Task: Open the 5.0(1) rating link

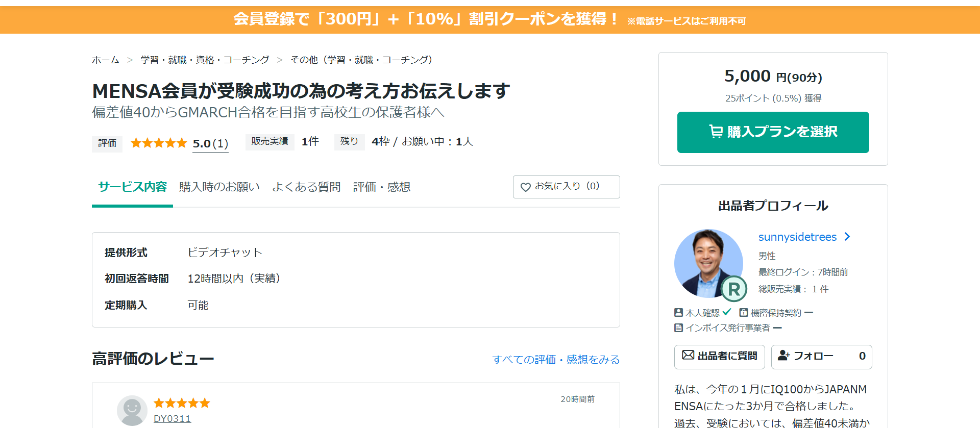Action: pos(210,144)
